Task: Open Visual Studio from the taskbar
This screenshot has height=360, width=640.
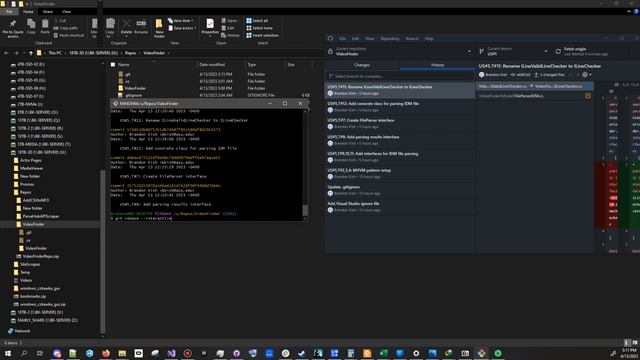Action: (x=171, y=353)
